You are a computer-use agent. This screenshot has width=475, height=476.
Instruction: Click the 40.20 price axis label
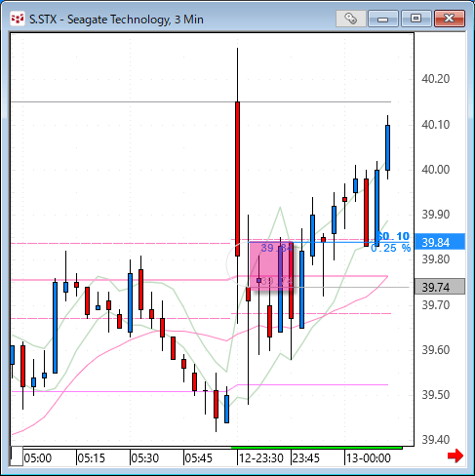click(x=435, y=79)
